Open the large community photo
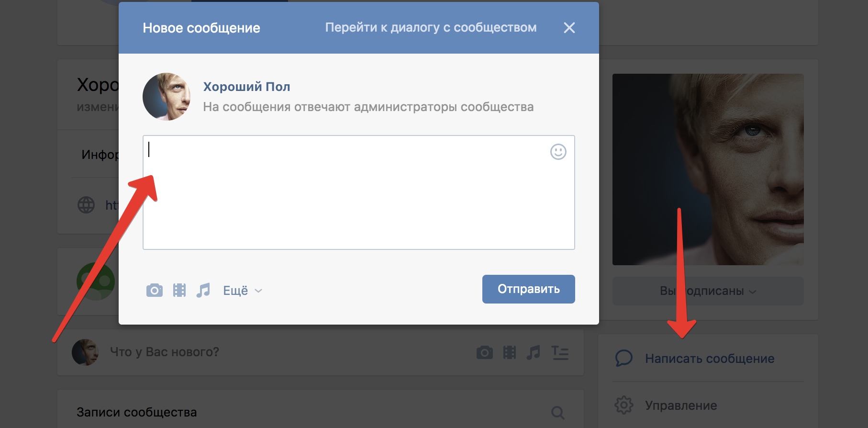Viewport: 868px width, 428px height. pyautogui.click(x=708, y=169)
